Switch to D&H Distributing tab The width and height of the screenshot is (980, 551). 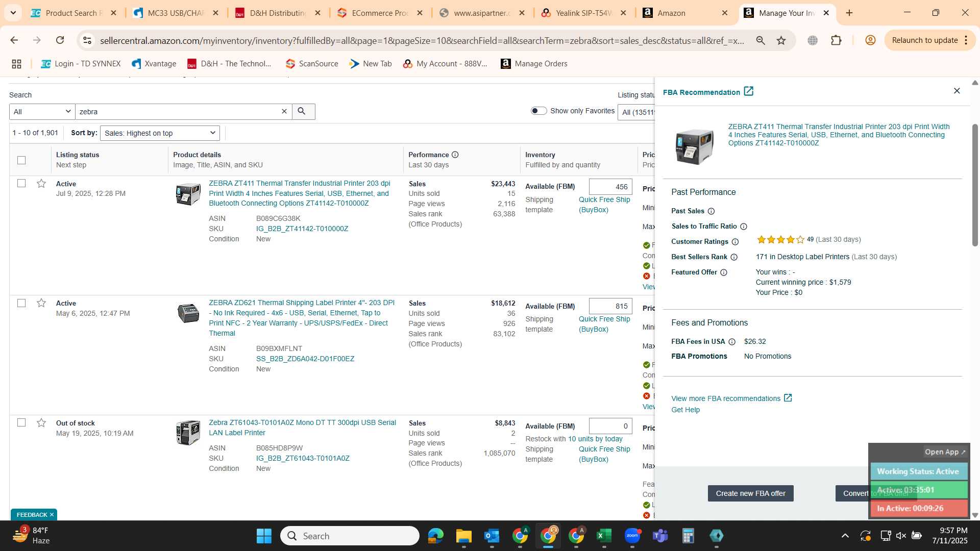(x=278, y=13)
